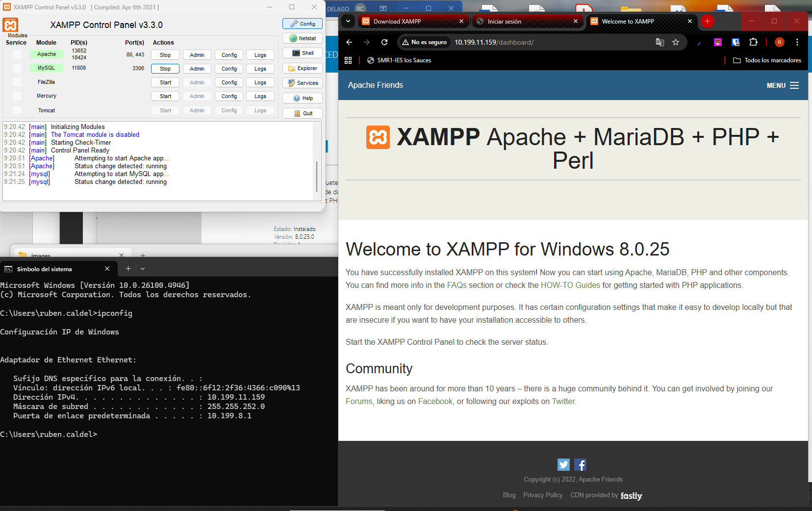Click the log line 'The Tomcat module is disabled'
812x511 pixels.
tap(95, 134)
